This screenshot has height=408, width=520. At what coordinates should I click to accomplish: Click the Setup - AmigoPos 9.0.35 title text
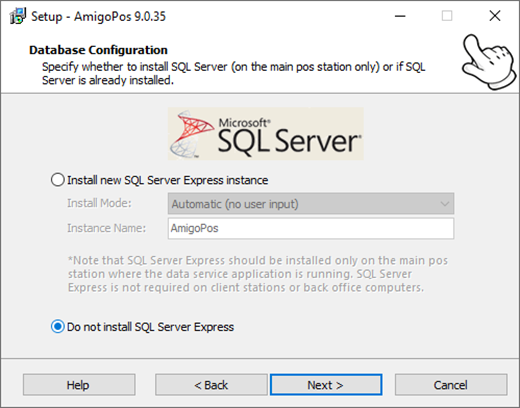[x=98, y=16]
